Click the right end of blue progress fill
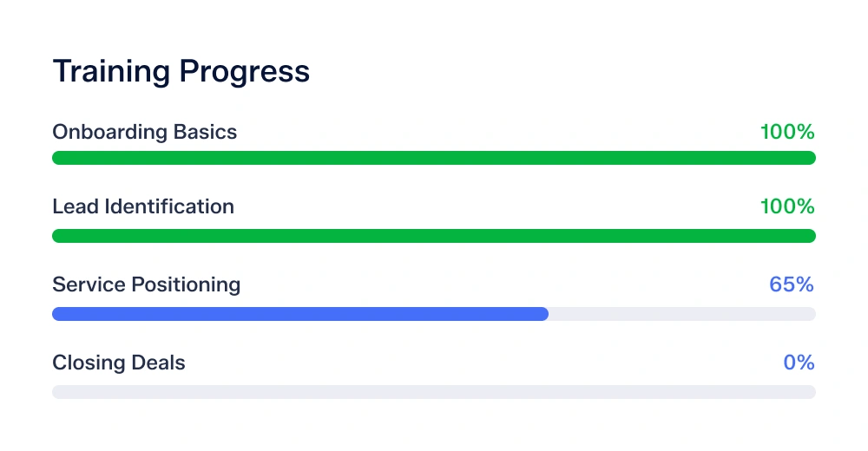The width and height of the screenshot is (868, 451). (543, 314)
